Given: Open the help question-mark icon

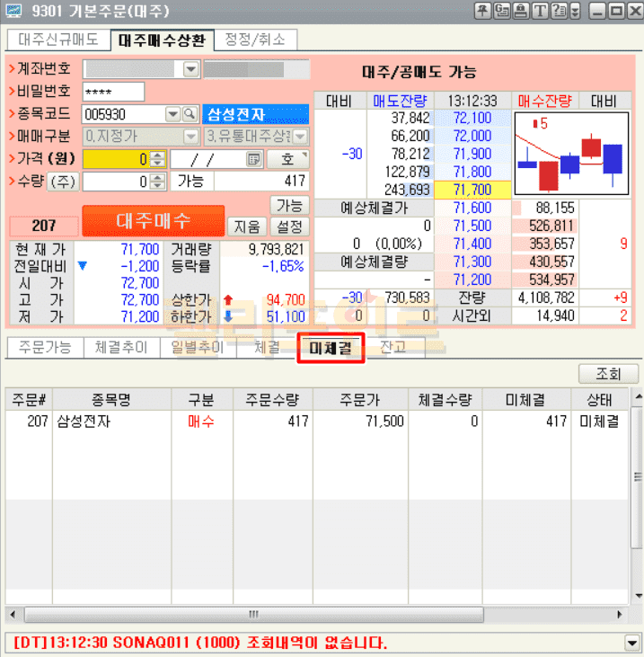Looking at the screenshot, I should point(559,11).
